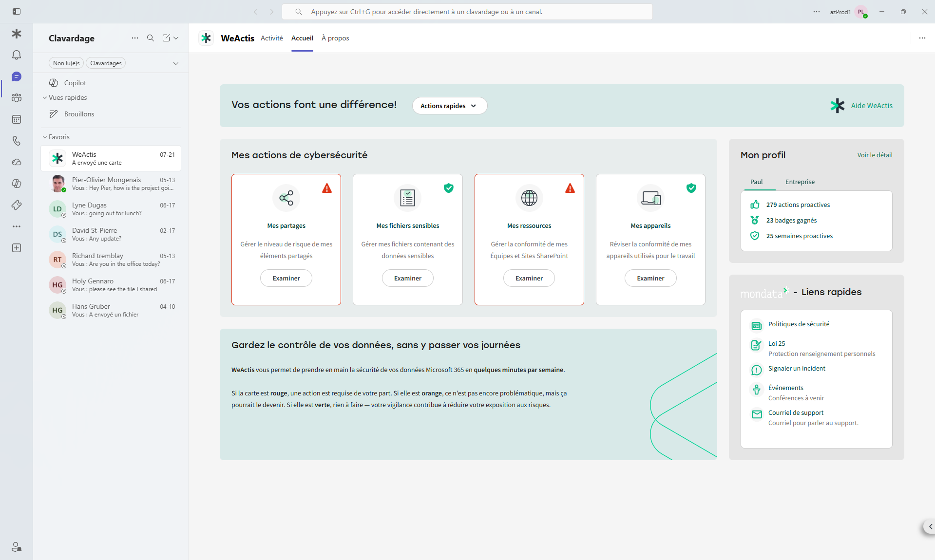
Task: Open the WeActis app in left rail
Action: click(x=17, y=34)
